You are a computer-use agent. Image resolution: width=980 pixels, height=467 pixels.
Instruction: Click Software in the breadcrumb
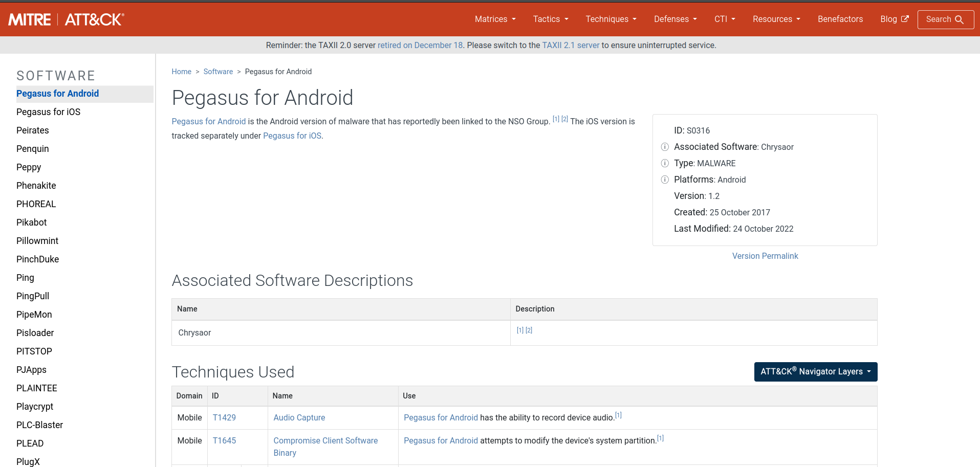point(218,72)
